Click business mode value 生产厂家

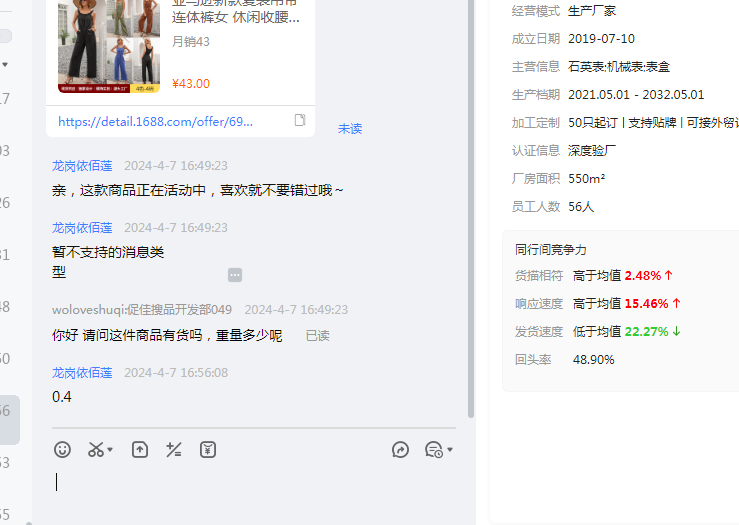point(591,11)
